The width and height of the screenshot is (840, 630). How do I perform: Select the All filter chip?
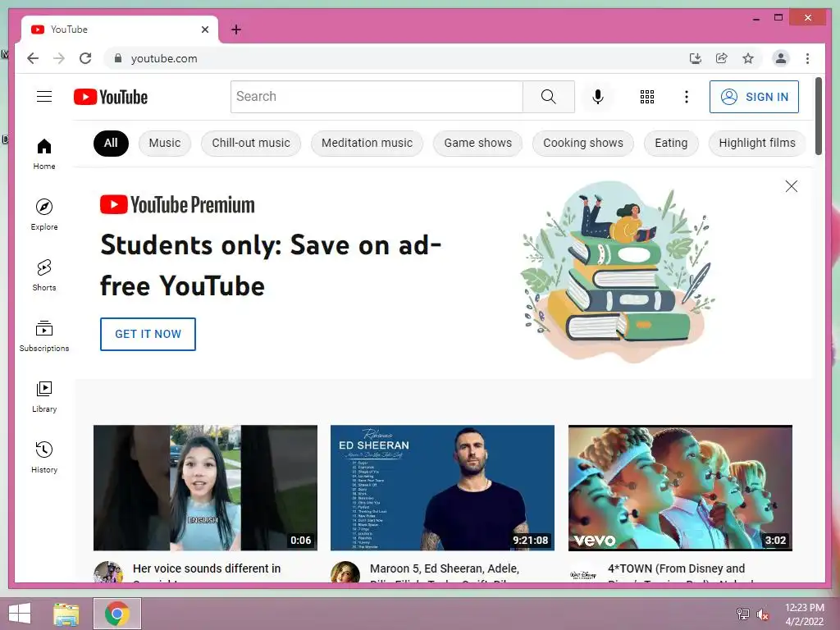[x=111, y=143]
